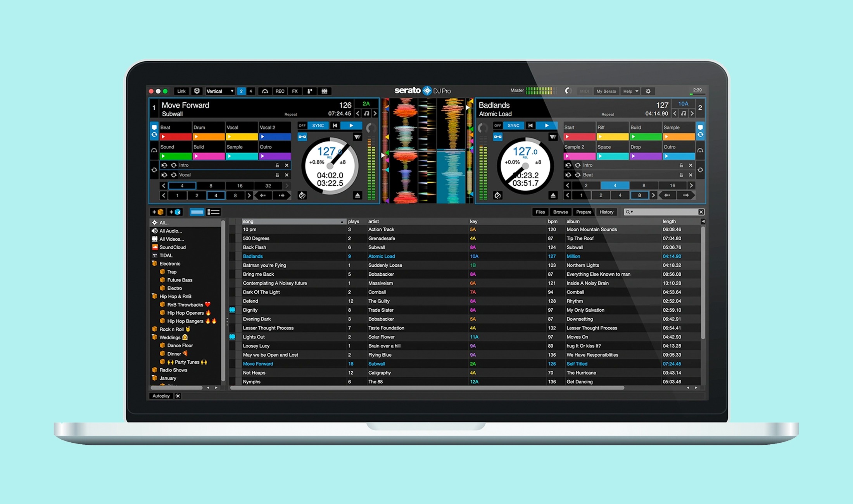The height and width of the screenshot is (504, 853).
Task: Toggle OFF sync on the right deck
Action: click(x=497, y=125)
